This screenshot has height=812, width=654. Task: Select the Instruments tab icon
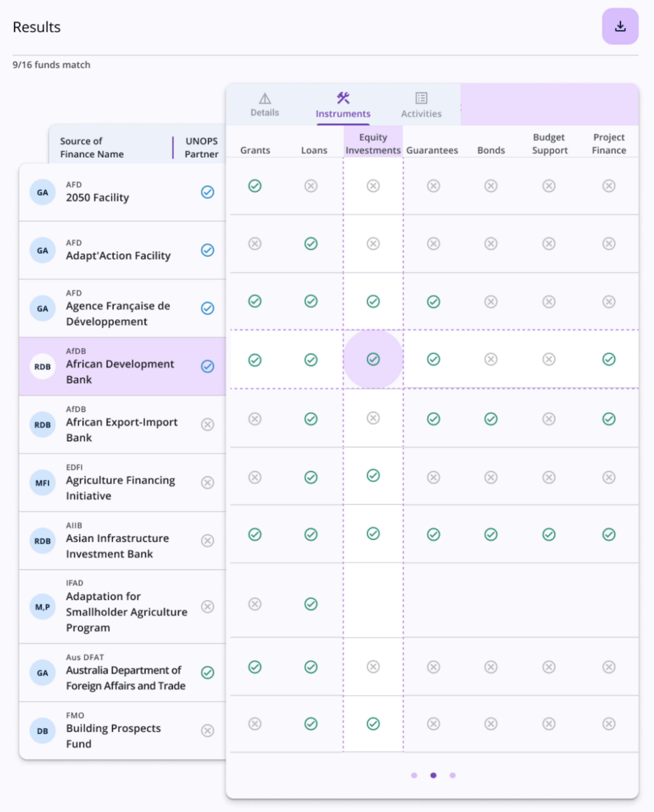343,98
